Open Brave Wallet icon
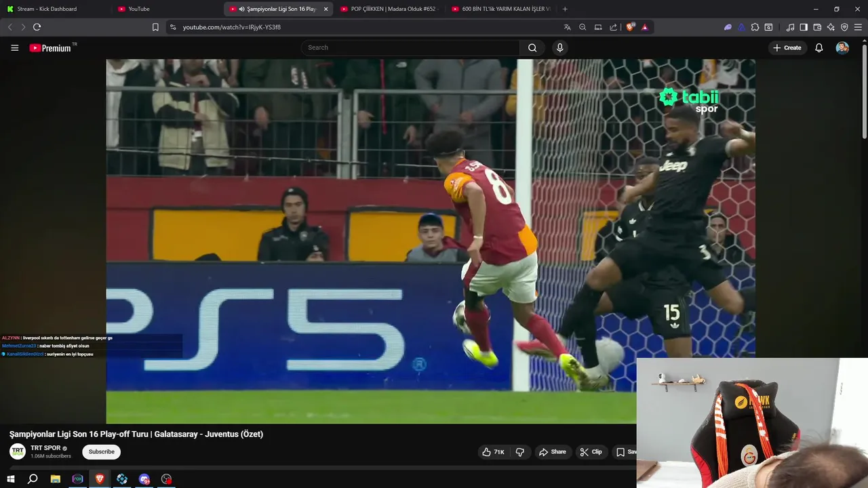Viewport: 868px width, 488px height. pos(817,27)
